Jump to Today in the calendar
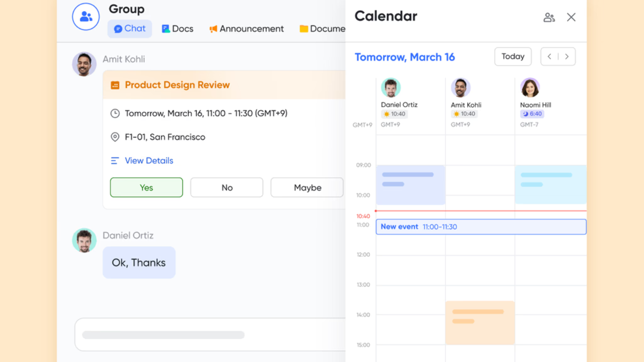This screenshot has width=644, height=362. coord(513,57)
